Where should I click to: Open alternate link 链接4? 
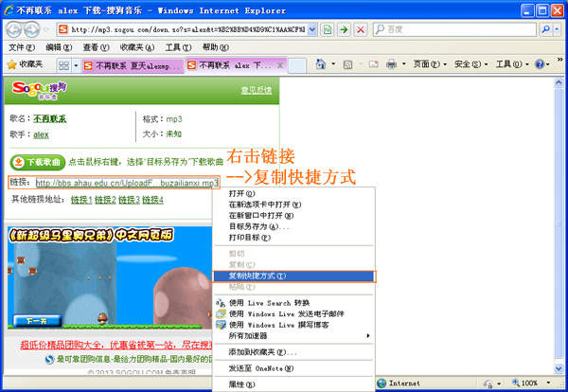coord(152,200)
